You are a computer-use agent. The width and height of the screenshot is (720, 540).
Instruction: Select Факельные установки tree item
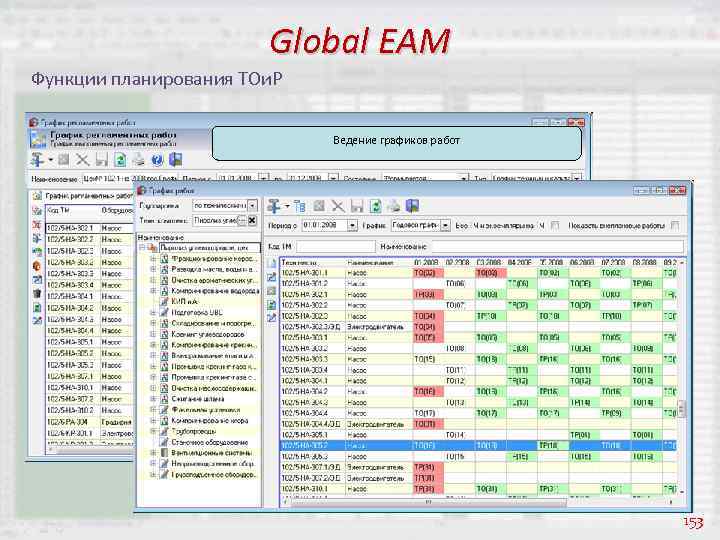pos(206,410)
